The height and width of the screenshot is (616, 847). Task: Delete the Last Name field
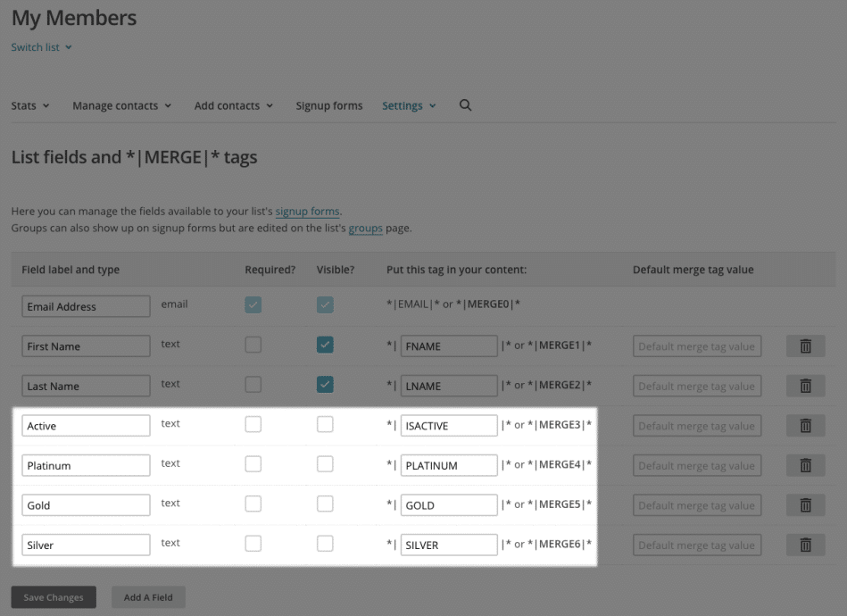click(x=805, y=385)
